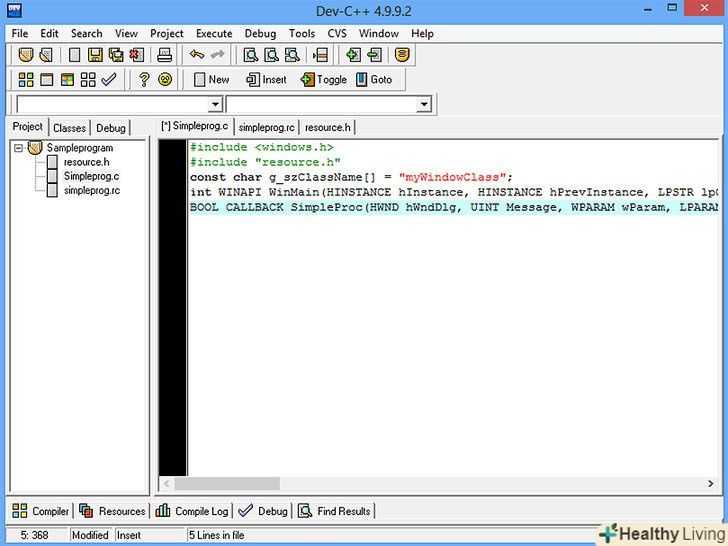Click the Close file red X icon
The width and height of the screenshot is (728, 546).
coord(135,55)
